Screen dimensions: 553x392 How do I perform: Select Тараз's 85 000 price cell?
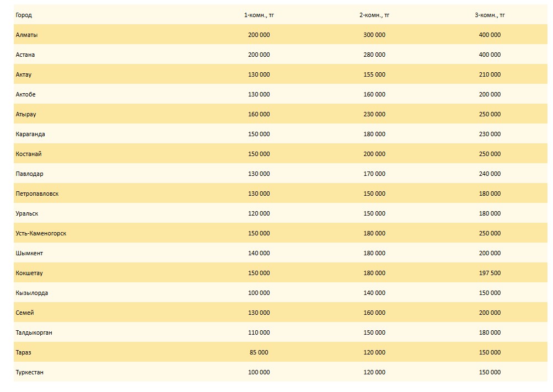pyautogui.click(x=259, y=352)
